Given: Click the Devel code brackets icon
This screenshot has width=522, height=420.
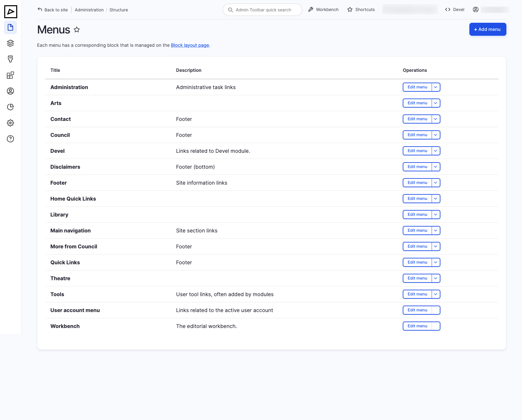Looking at the screenshot, I should pyautogui.click(x=448, y=9).
